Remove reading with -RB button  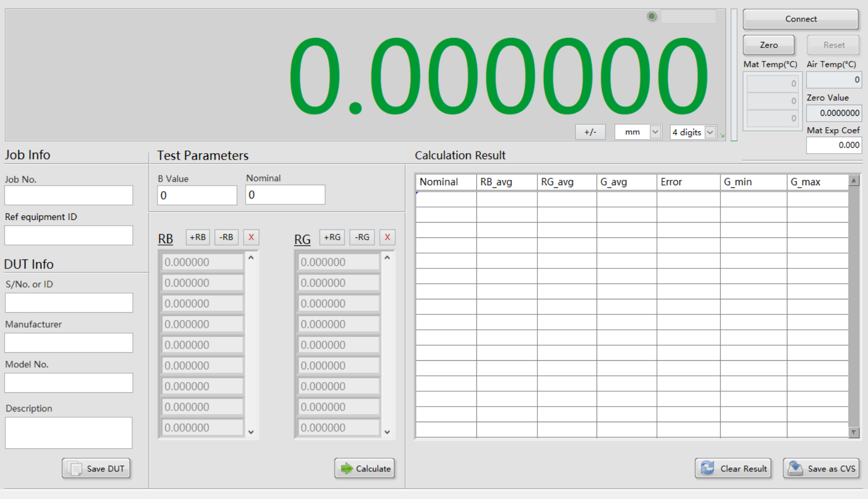226,237
